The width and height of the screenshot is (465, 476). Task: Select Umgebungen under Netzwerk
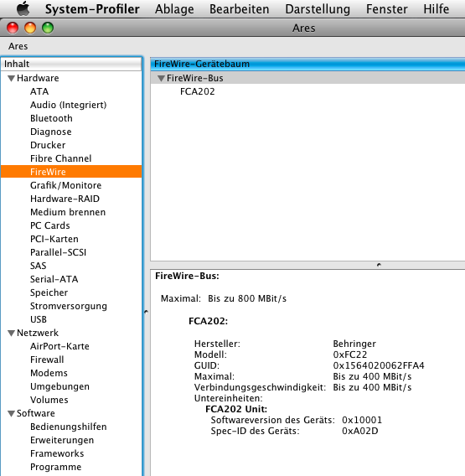59,386
